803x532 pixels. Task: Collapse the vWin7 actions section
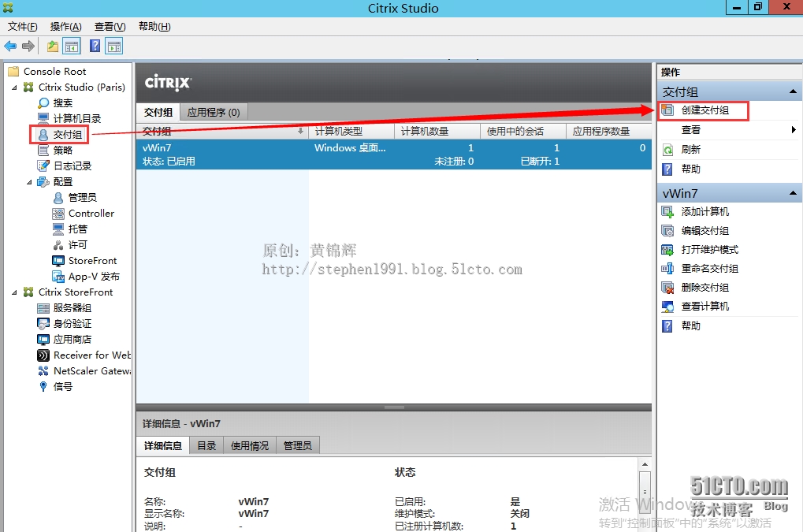click(x=793, y=193)
